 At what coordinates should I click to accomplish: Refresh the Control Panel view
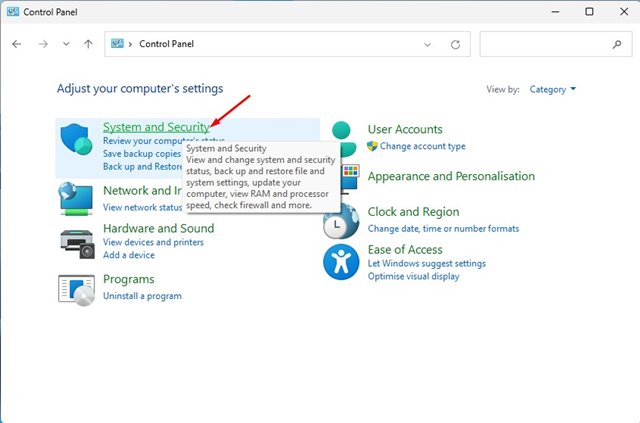[x=456, y=45]
